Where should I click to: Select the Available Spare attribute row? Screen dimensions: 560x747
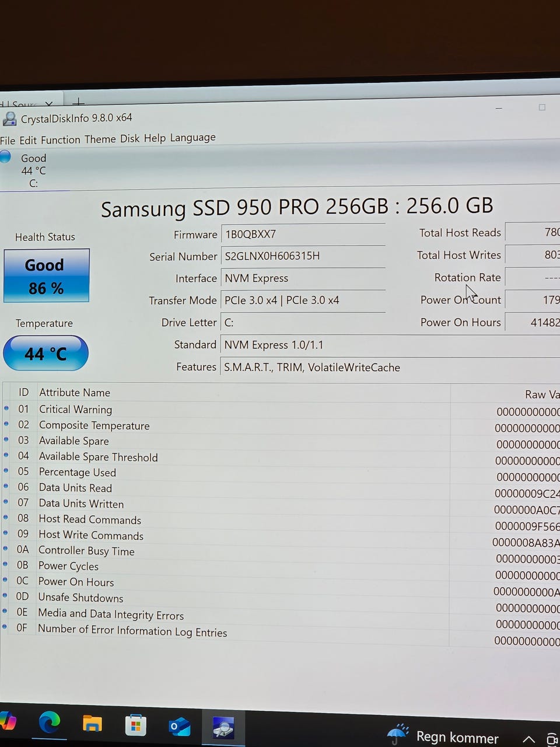[280, 442]
